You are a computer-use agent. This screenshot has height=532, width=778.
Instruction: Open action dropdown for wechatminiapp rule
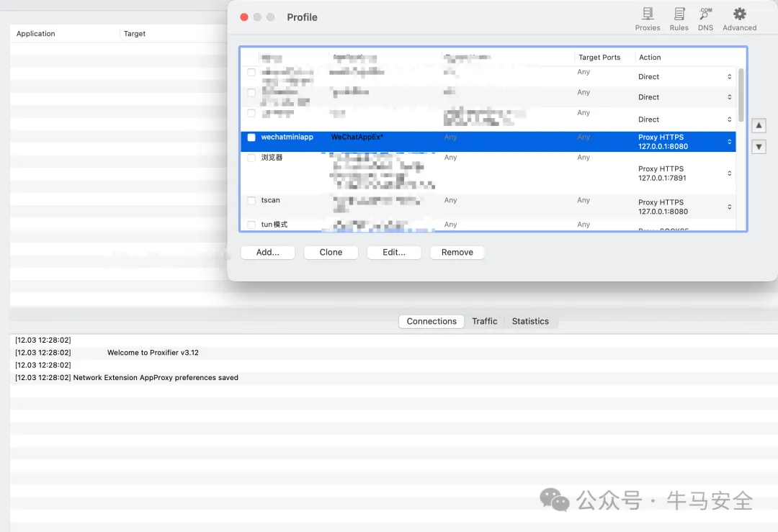729,142
